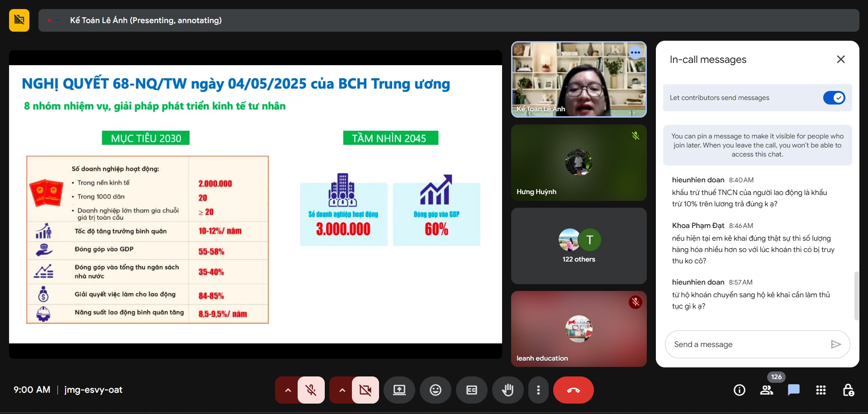Image resolution: width=868 pixels, height=414 pixels.
Task: Open the present screen control
Action: 399,390
